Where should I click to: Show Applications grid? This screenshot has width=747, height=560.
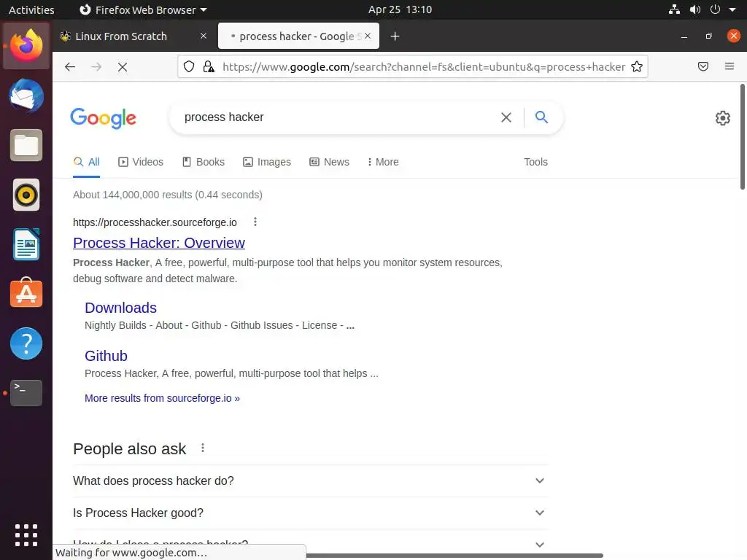tap(26, 535)
